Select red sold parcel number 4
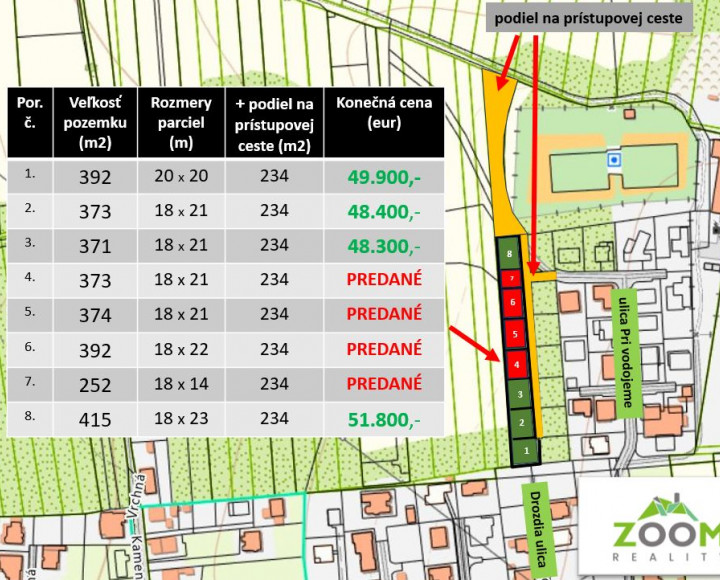 [x=516, y=365]
